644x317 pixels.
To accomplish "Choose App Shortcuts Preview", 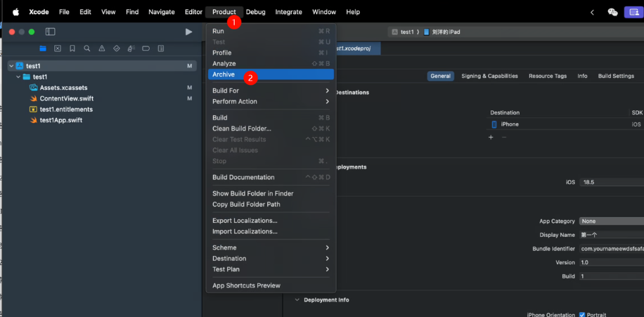I will [x=271, y=285].
